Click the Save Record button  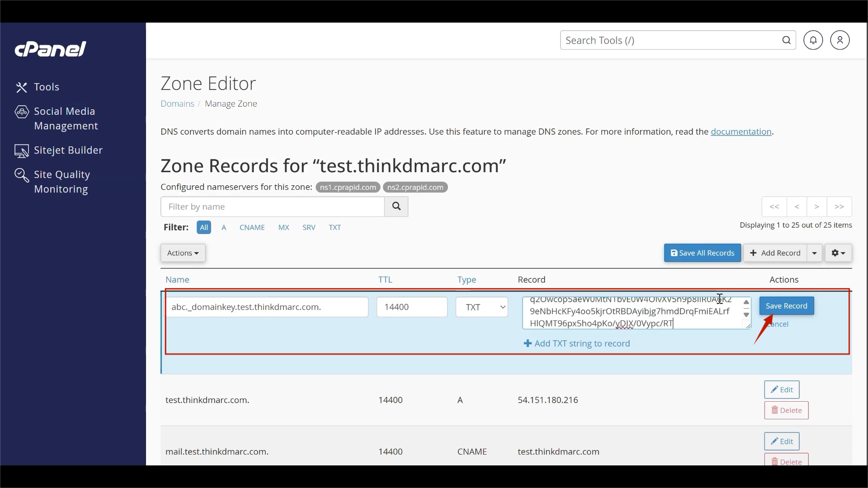786,306
